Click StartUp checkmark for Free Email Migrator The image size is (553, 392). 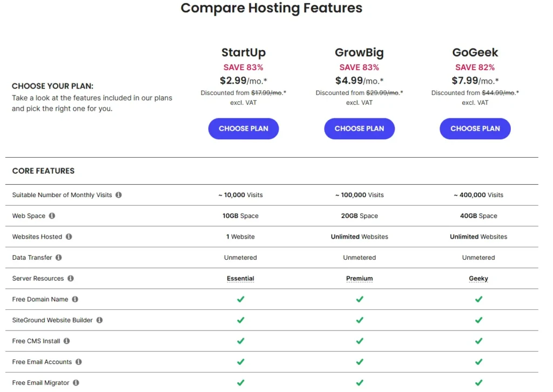tap(240, 383)
